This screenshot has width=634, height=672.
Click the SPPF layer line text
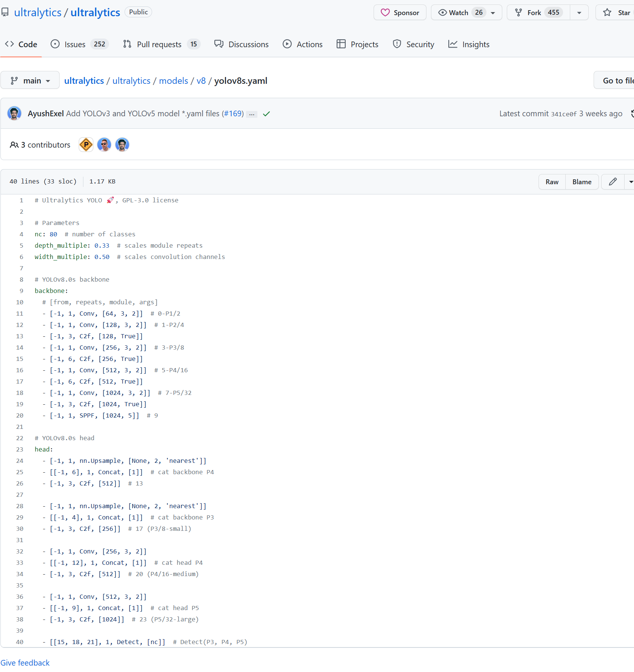[100, 415]
